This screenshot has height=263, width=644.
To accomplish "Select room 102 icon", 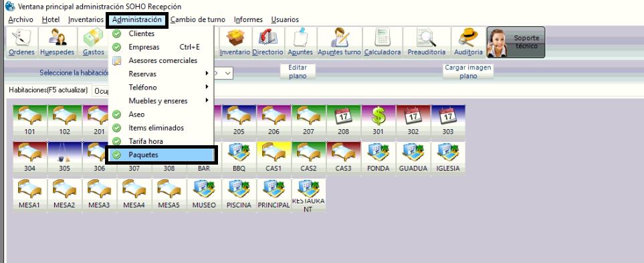I will [64, 121].
